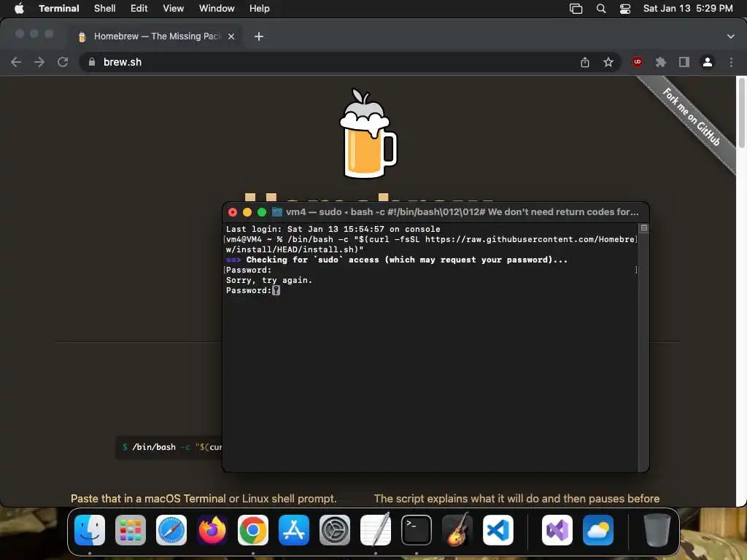
Task: Click the install command code box
Action: click(169, 447)
